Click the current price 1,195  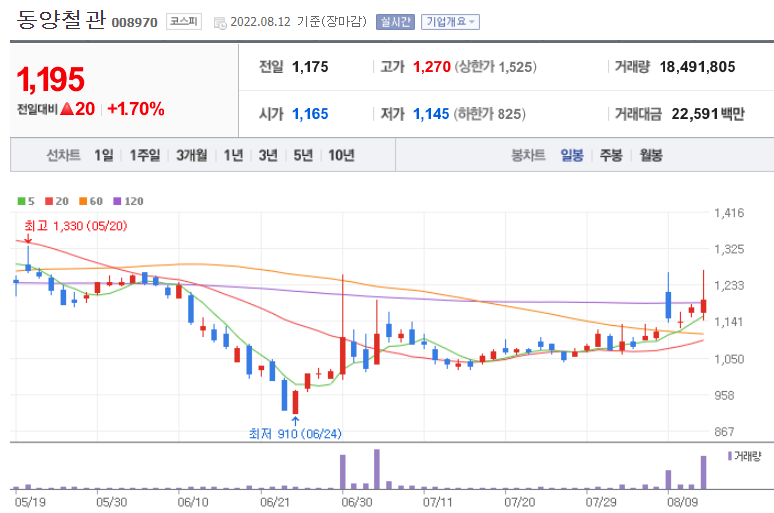pos(50,79)
